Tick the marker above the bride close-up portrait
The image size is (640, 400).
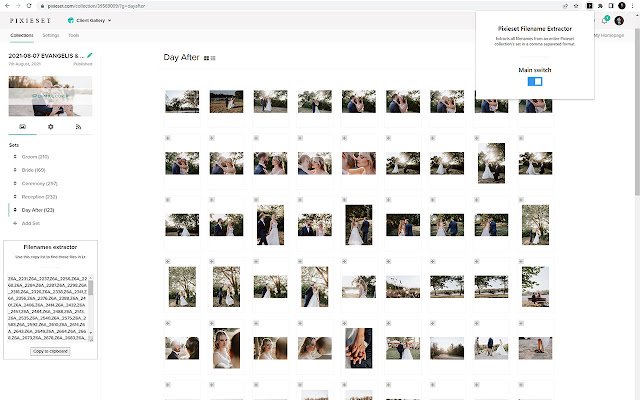212,323
